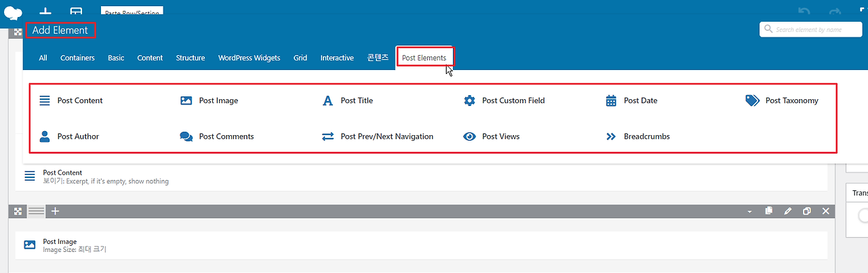This screenshot has height=273, width=868.
Task: Click the WPBakery cloud logo
Action: click(x=13, y=12)
